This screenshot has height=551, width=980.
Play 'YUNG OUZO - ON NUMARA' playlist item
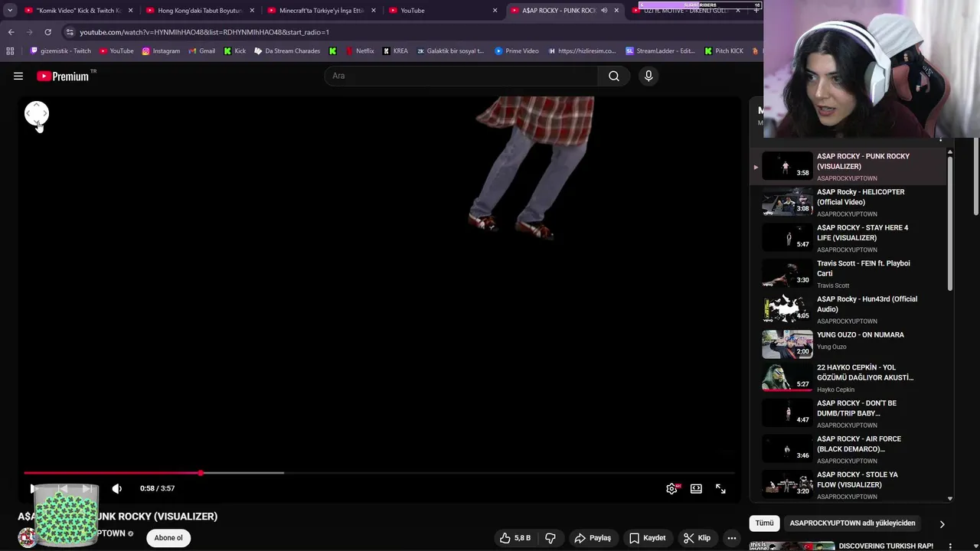(x=850, y=345)
